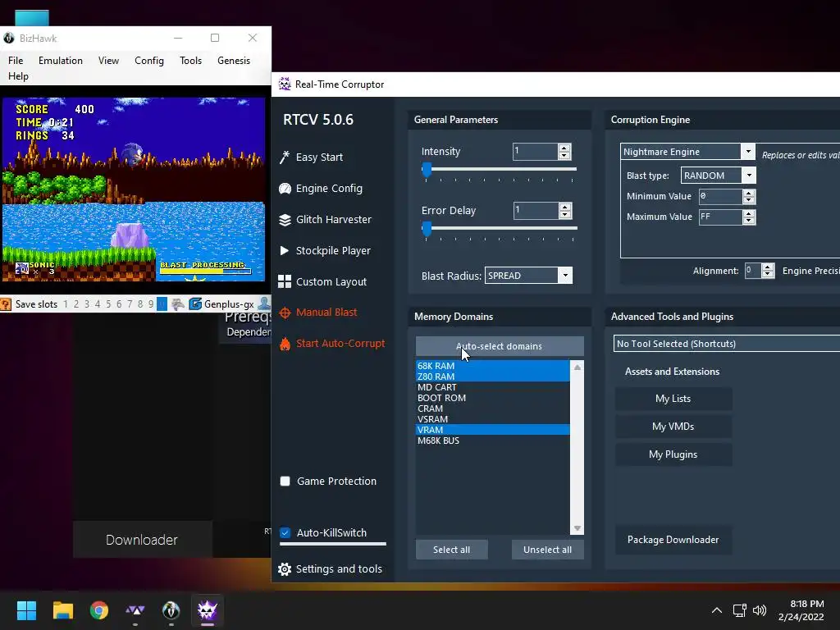
Task: Open My Plugins button
Action: coord(673,454)
